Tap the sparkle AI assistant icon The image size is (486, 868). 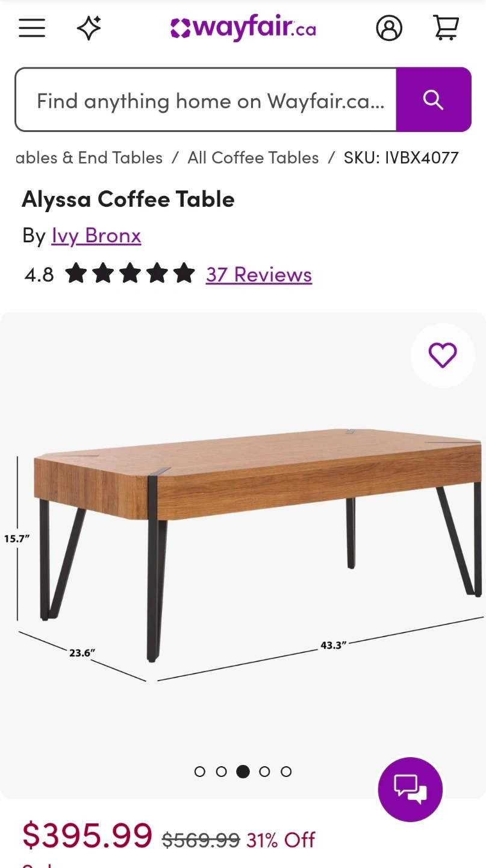[89, 28]
